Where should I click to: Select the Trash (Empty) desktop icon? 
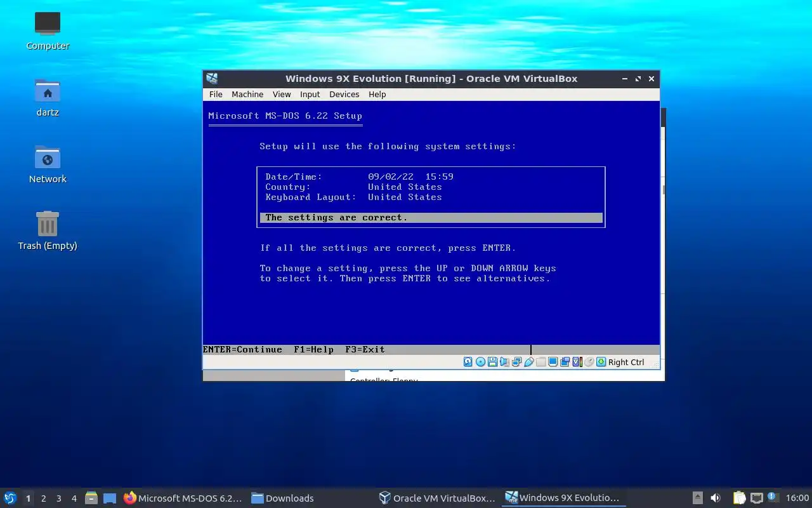click(48, 231)
